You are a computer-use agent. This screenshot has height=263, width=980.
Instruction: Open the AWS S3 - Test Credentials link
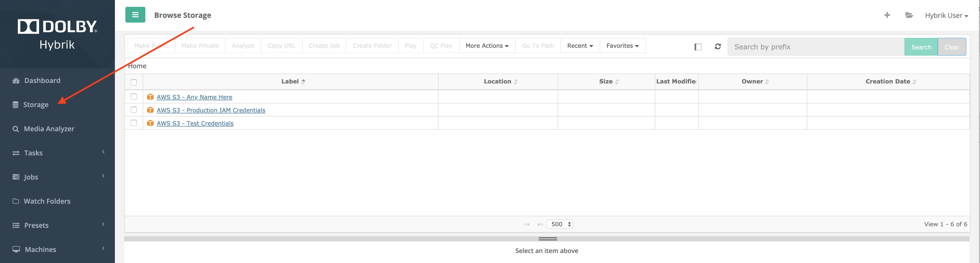(195, 123)
